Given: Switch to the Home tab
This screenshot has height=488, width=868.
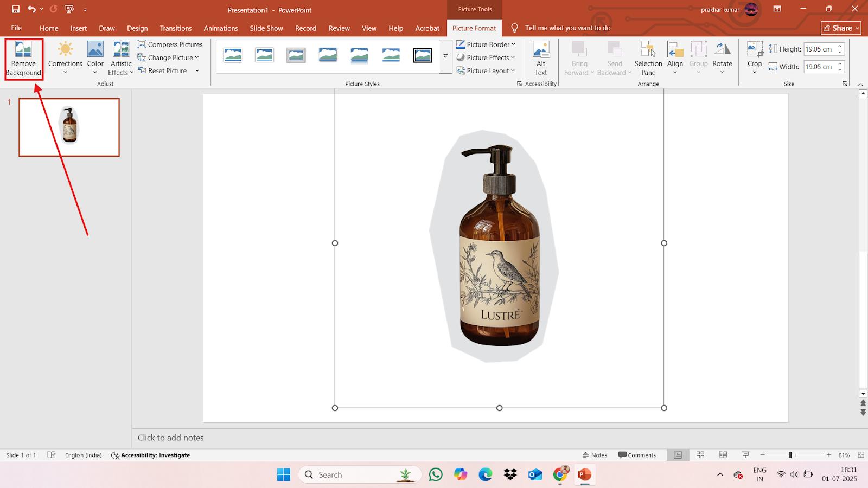Looking at the screenshot, I should 49,28.
